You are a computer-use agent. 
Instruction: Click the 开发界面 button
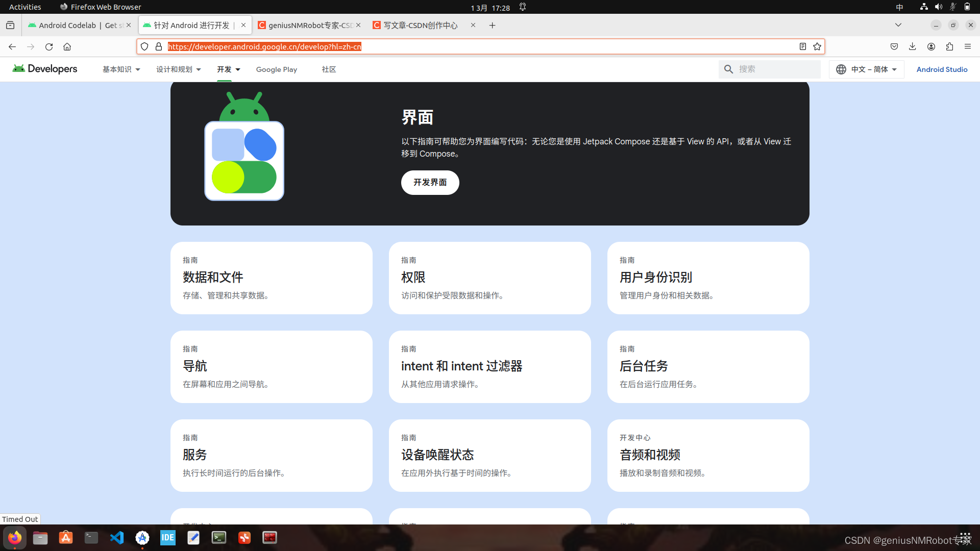430,182
